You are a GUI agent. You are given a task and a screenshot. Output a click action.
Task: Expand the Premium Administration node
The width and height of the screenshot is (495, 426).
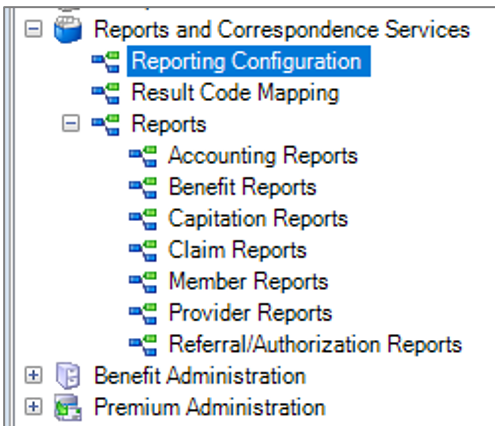(x=33, y=407)
